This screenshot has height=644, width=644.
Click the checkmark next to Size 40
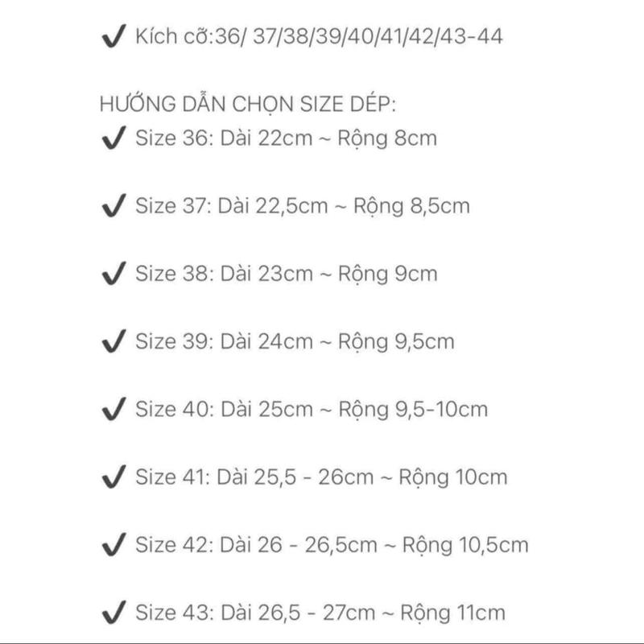[114, 409]
